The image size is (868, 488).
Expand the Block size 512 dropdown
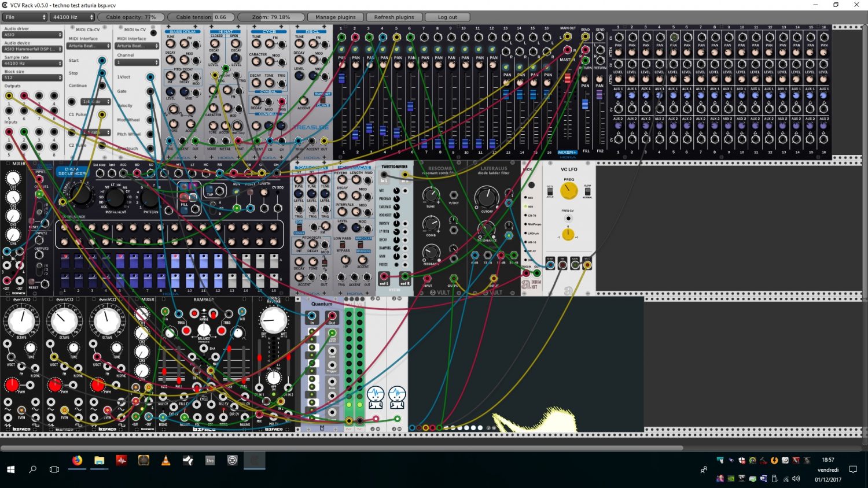(x=32, y=77)
